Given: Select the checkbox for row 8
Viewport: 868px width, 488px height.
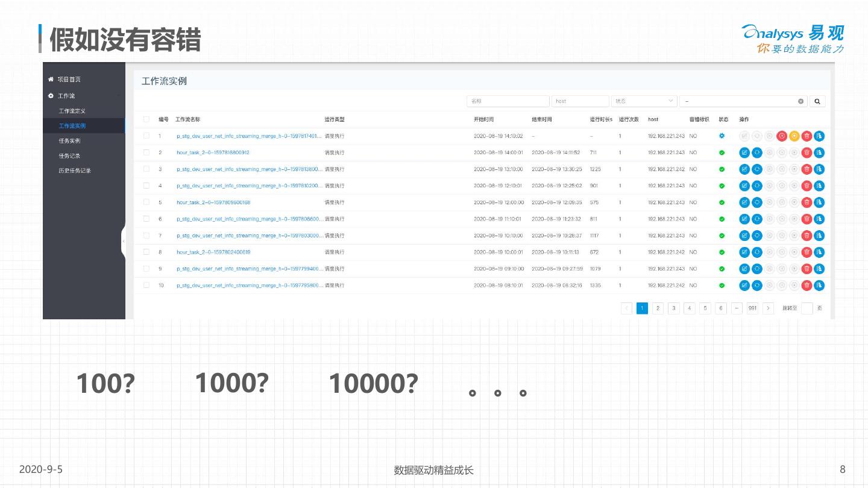Looking at the screenshot, I should click(146, 252).
